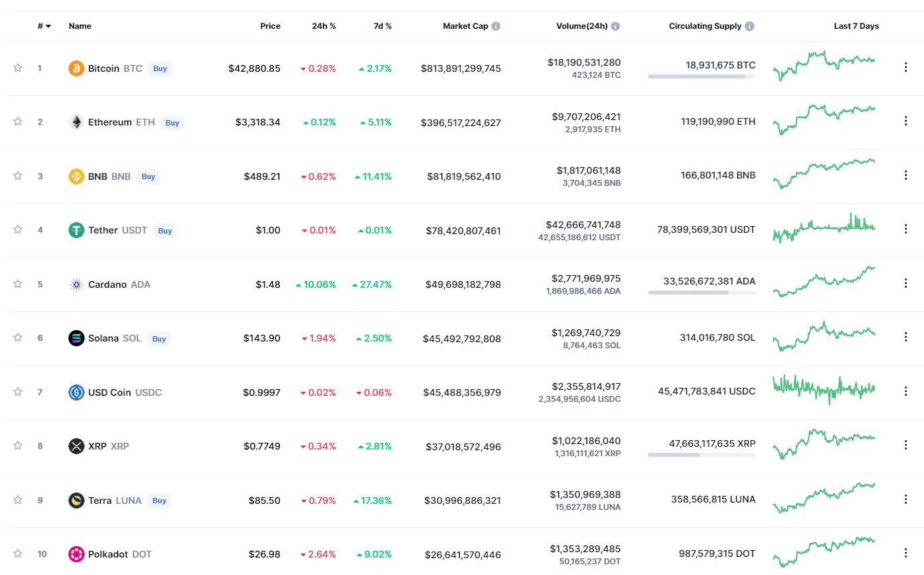The width and height of the screenshot is (924, 575).
Task: Click the Solana logo icon
Action: click(x=76, y=338)
